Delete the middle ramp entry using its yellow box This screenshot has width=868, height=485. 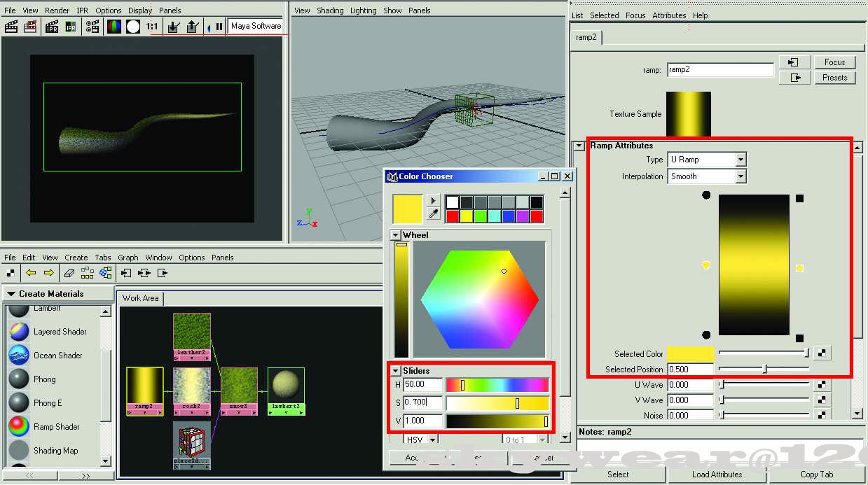click(799, 268)
